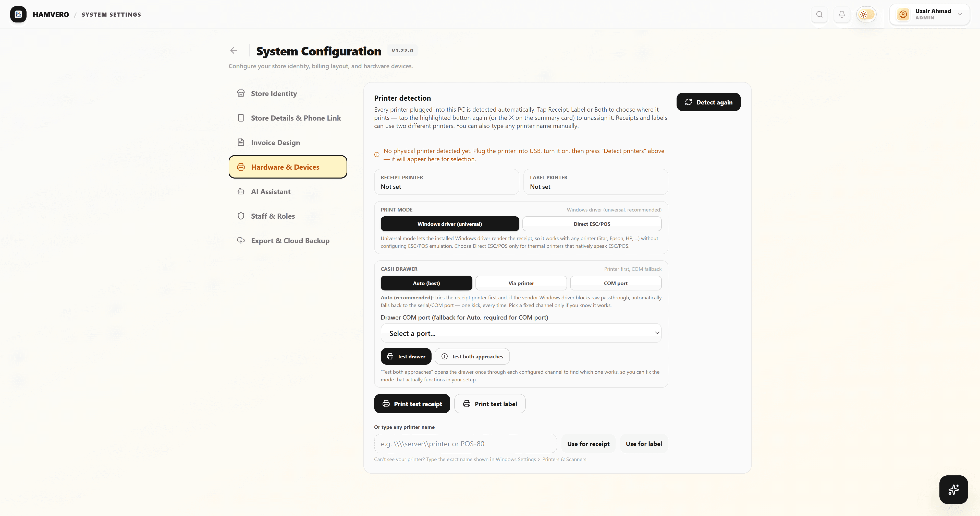
Task: Select Auto (best) cash drawer mode
Action: (x=426, y=283)
